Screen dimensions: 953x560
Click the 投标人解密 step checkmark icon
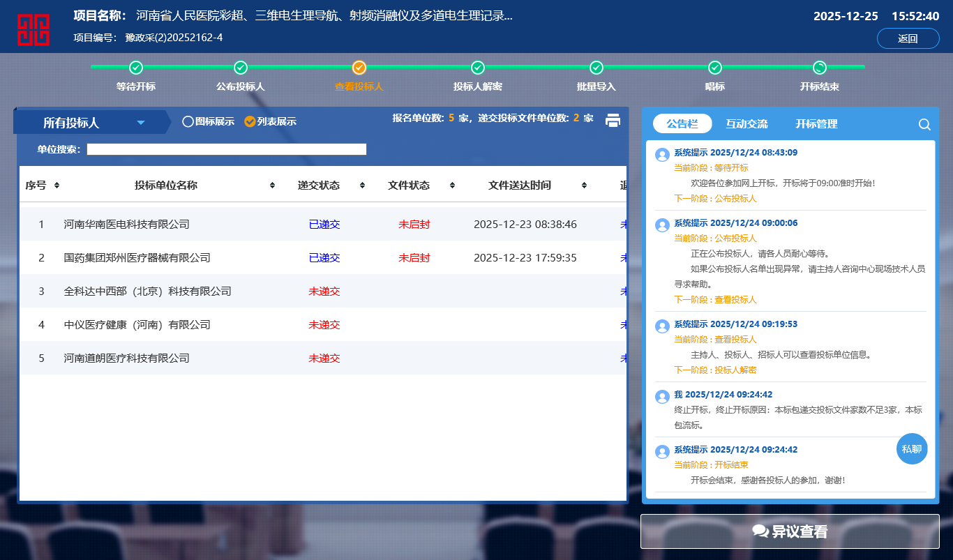click(x=478, y=68)
